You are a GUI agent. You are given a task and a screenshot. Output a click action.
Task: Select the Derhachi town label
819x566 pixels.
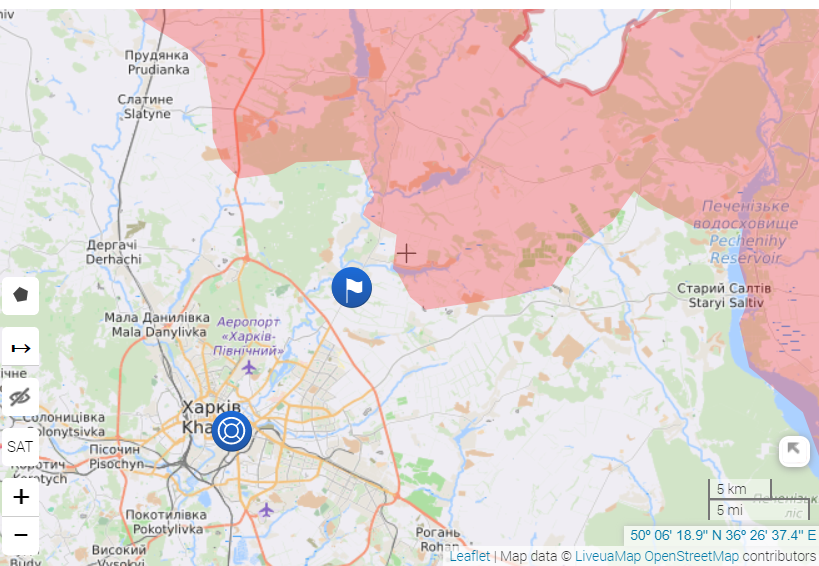click(113, 252)
